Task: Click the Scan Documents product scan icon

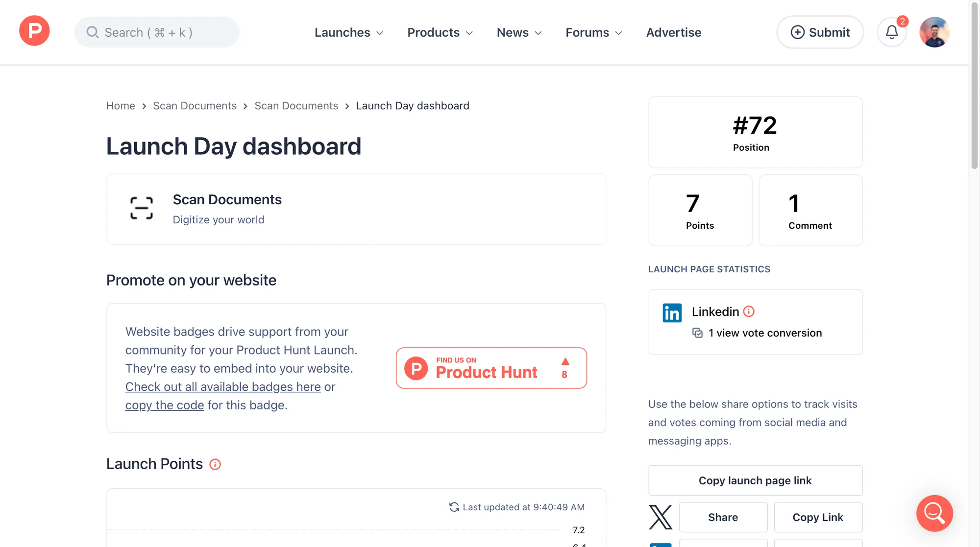Action: pyautogui.click(x=141, y=209)
